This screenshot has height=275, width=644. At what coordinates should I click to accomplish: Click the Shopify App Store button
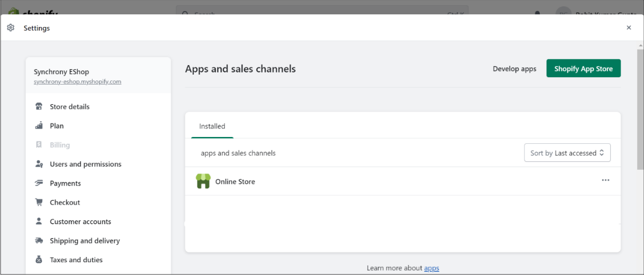coord(583,69)
